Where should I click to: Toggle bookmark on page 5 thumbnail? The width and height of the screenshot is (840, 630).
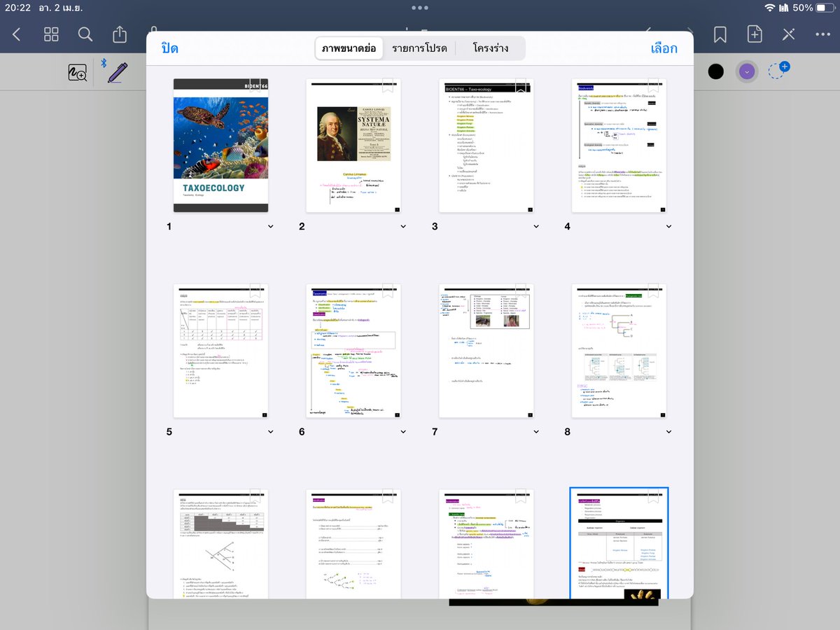[x=255, y=290]
